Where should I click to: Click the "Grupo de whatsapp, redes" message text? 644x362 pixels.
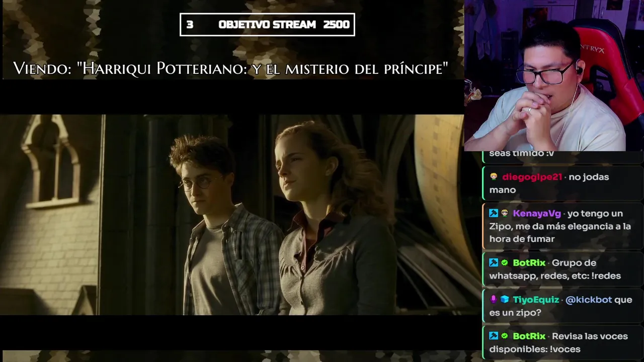pos(555,269)
